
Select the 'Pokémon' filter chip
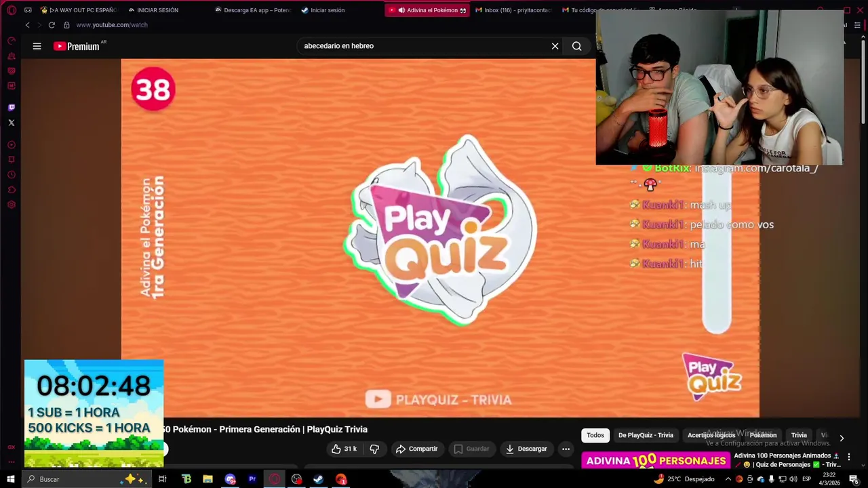tap(763, 435)
